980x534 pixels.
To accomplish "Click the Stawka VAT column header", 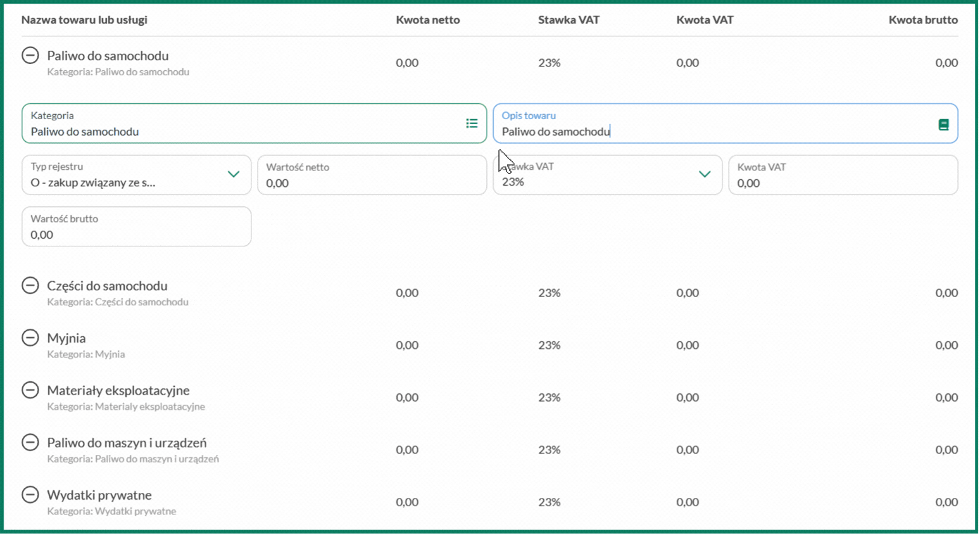I will [x=569, y=20].
